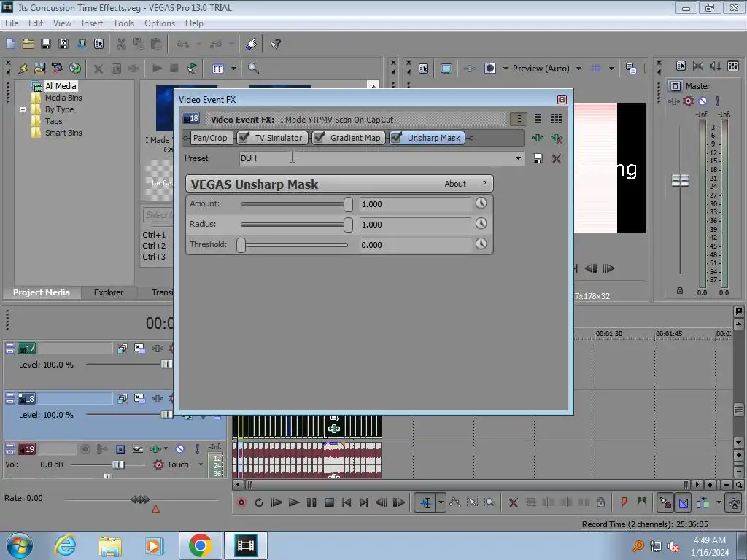Open media search magnifier icon

coord(253,68)
